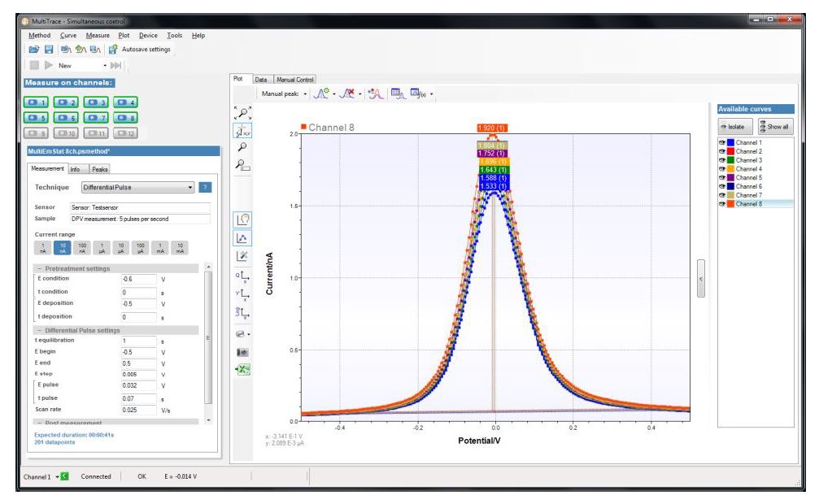Open a file with the folder icon

coord(34,49)
